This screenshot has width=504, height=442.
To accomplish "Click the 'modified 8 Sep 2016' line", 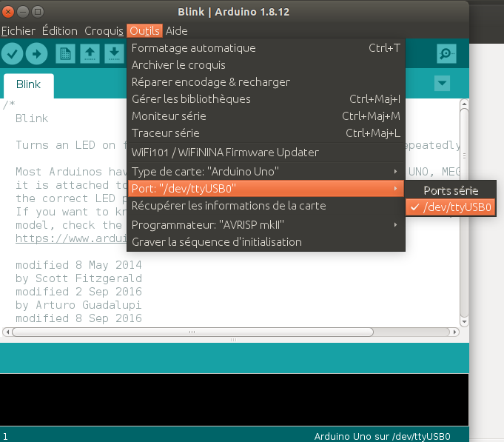I will tap(78, 318).
